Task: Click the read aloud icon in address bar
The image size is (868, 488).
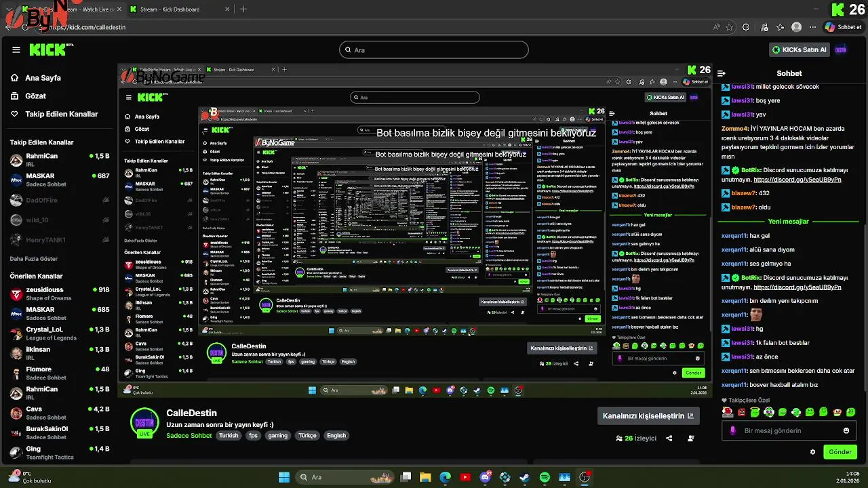Action: click(717, 27)
